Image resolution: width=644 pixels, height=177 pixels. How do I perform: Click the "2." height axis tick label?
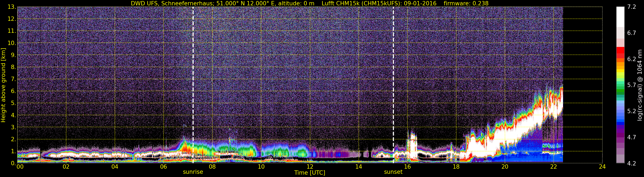pos(13,139)
